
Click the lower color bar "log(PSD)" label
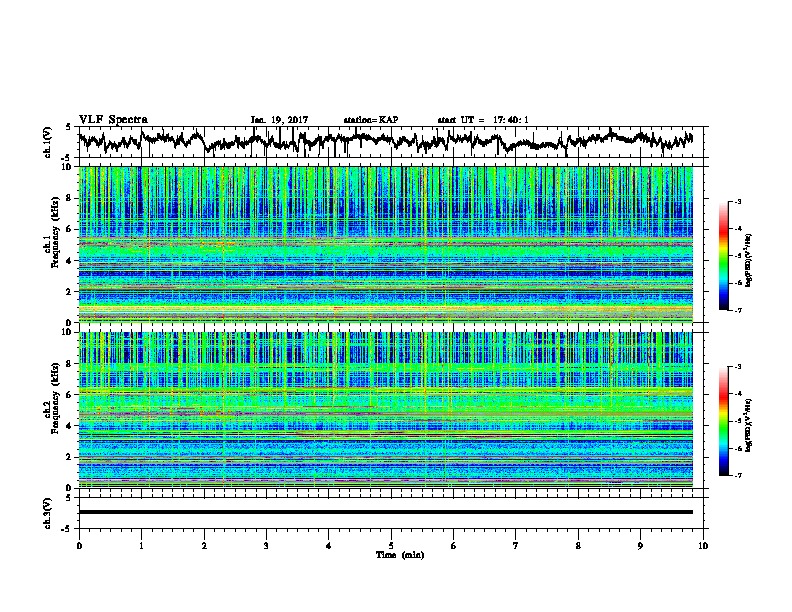(x=748, y=425)
